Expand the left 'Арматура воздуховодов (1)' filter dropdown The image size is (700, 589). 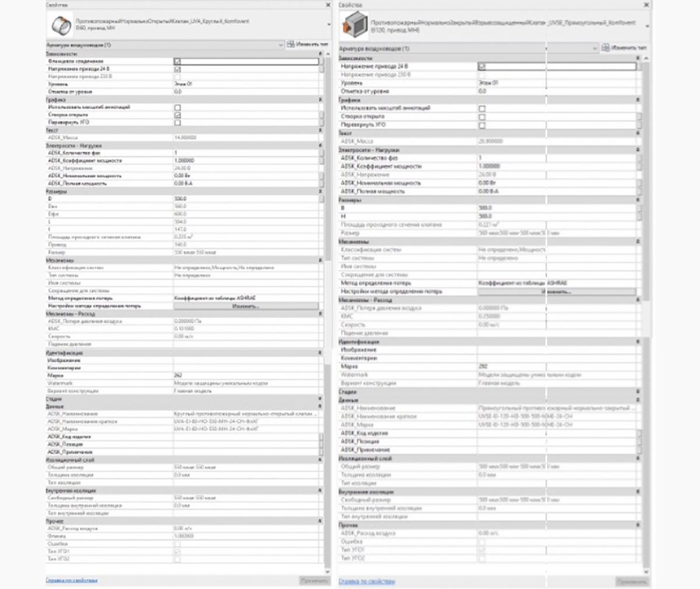coord(281,44)
